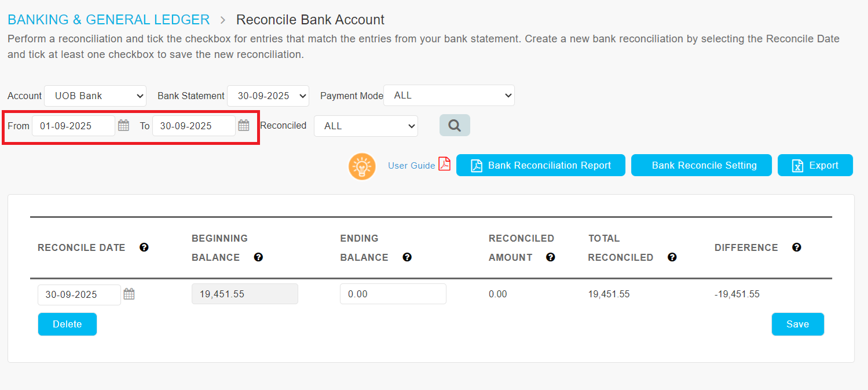Expand the Payment Mode dropdown
The width and height of the screenshot is (868, 390).
[x=449, y=96]
